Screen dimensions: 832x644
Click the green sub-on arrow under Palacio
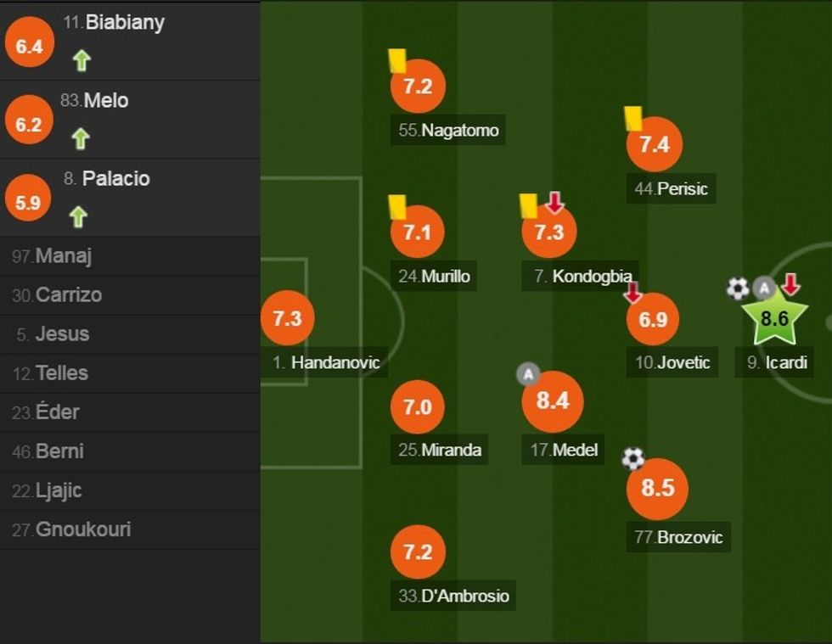[x=78, y=217]
